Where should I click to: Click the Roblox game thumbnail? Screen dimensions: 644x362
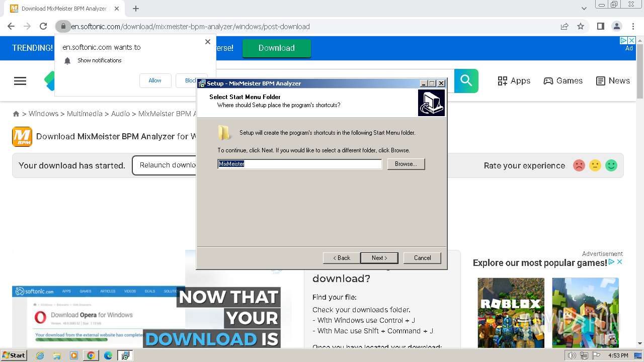511,312
